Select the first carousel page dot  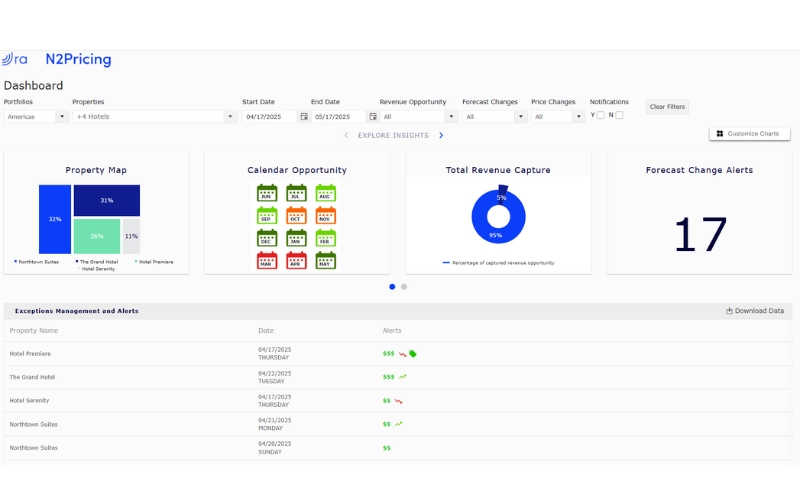(x=392, y=287)
